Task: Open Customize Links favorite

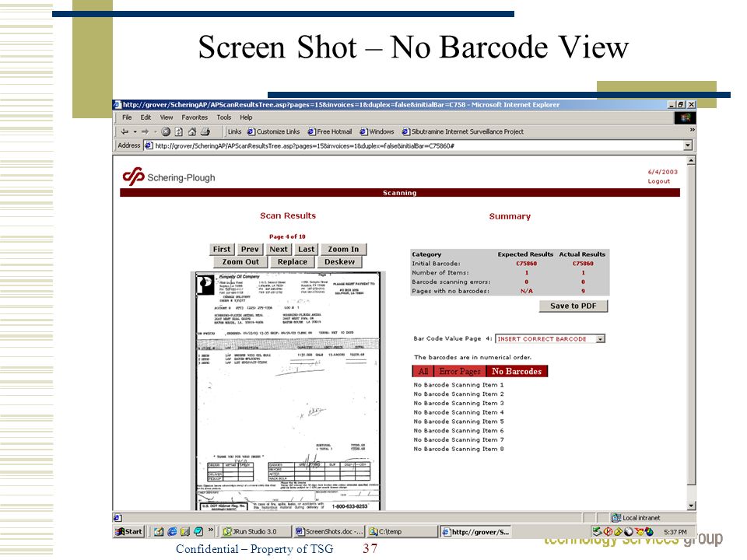Action: pos(273,132)
